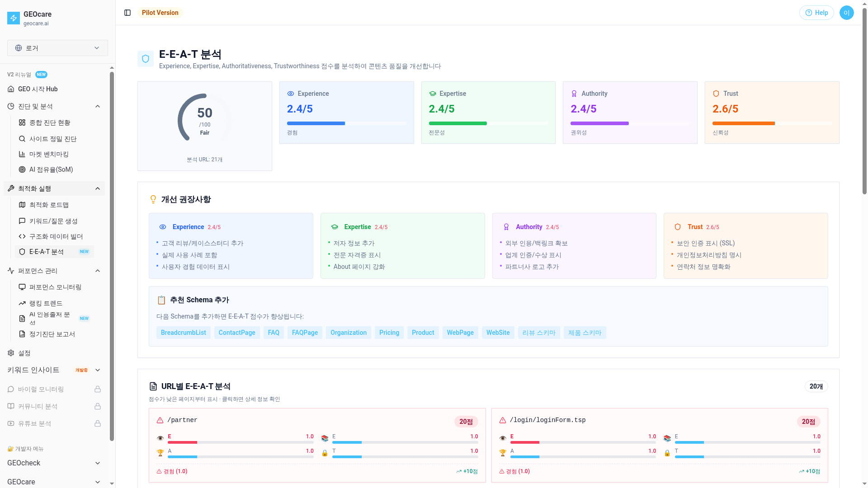Open the 로거 site dropdown
The height and width of the screenshot is (488, 868).
pyautogui.click(x=57, y=48)
